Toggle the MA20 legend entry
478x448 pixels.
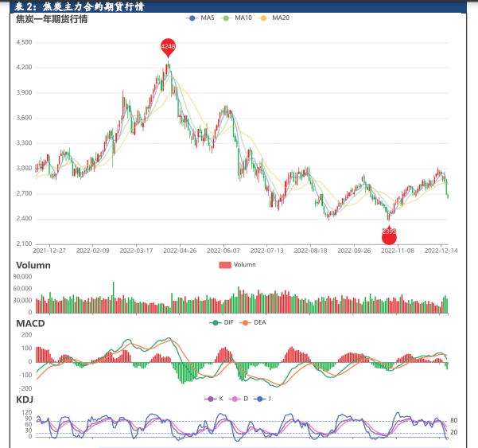(274, 18)
